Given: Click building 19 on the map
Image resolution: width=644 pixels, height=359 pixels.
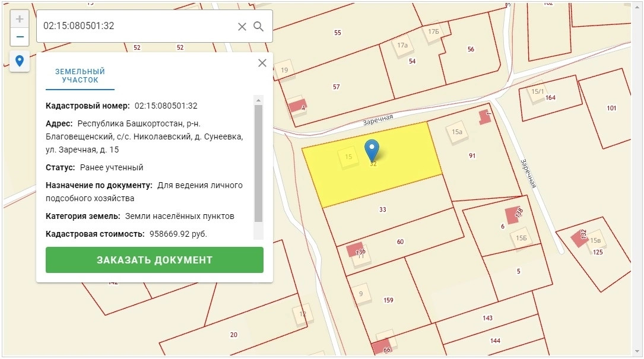Looking at the screenshot, I should [284, 70].
